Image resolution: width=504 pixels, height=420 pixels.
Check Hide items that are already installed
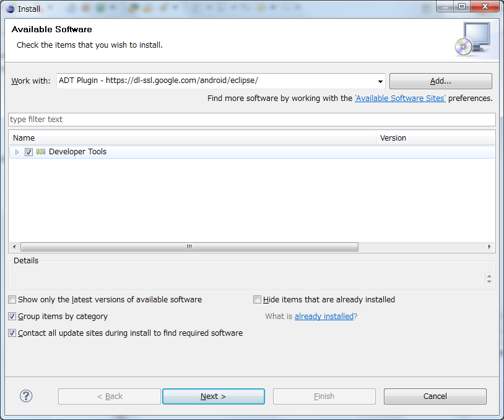pos(257,300)
